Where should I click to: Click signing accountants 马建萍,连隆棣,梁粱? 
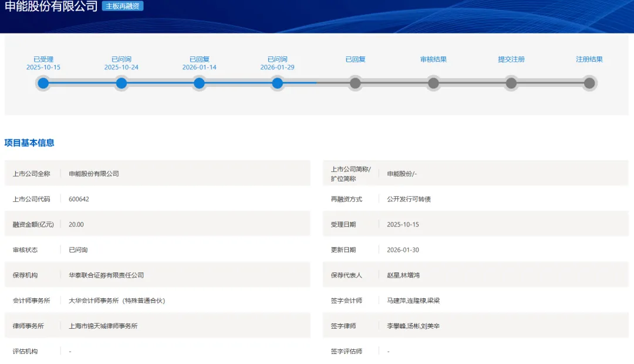tap(413, 301)
